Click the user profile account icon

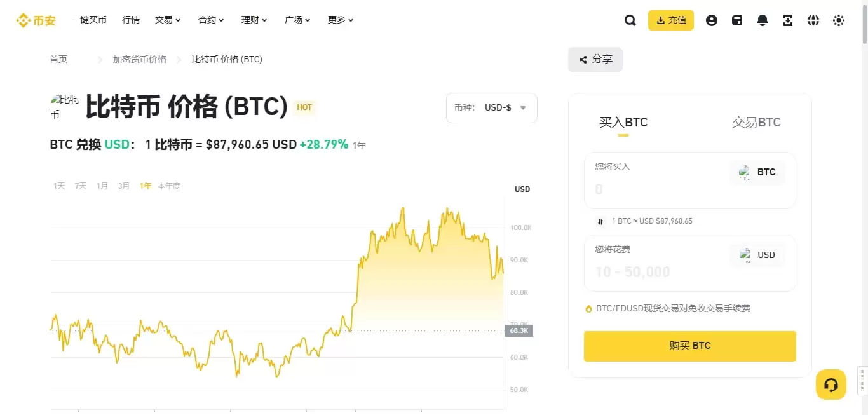(712, 20)
